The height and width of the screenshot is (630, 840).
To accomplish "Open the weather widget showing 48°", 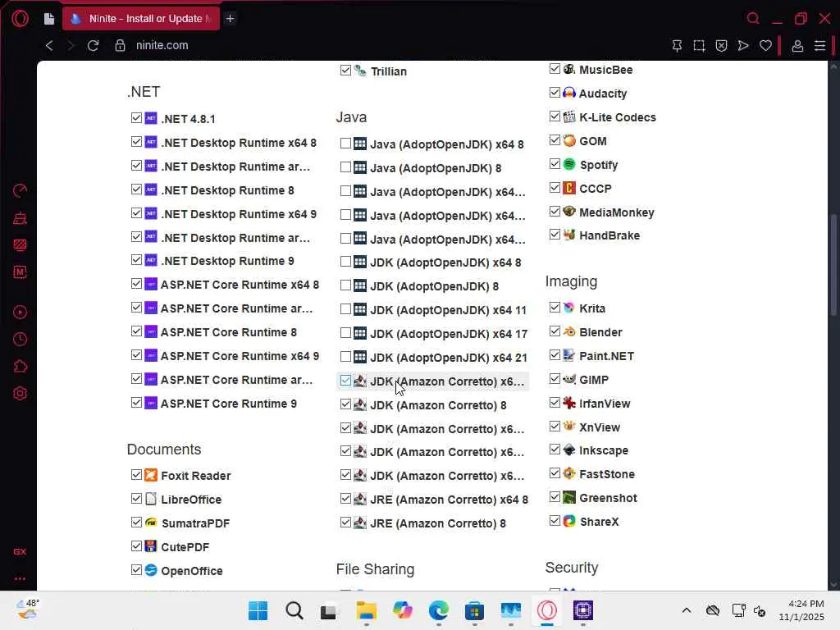I will pyautogui.click(x=27, y=609).
